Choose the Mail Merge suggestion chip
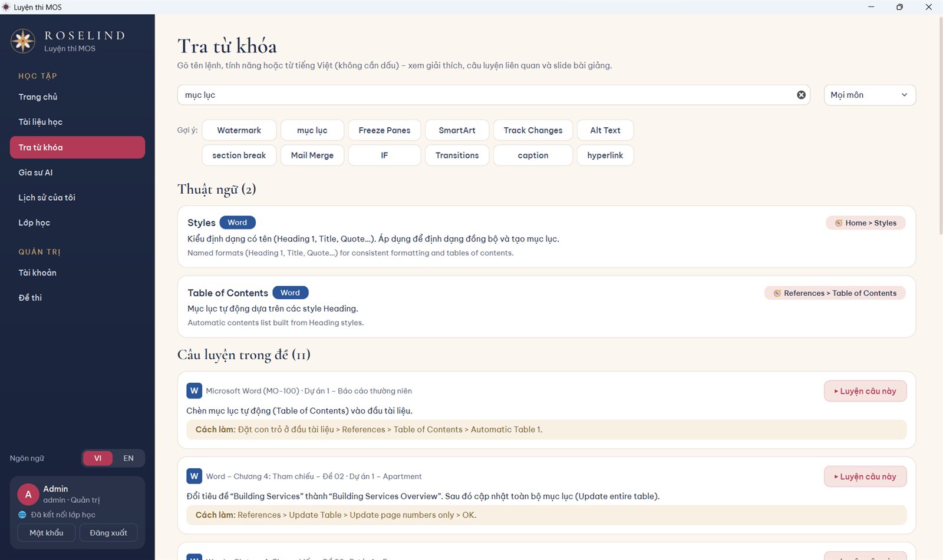Viewport: 943px width, 560px height. (x=312, y=155)
